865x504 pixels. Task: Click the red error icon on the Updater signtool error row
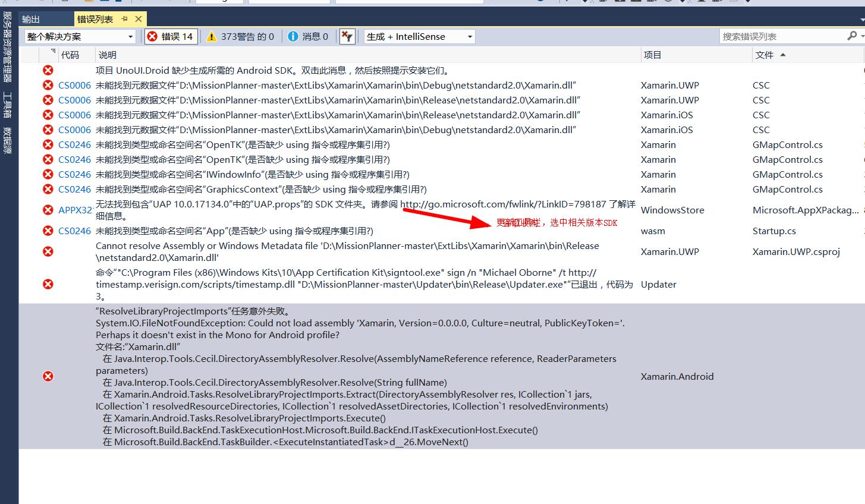[48, 283]
